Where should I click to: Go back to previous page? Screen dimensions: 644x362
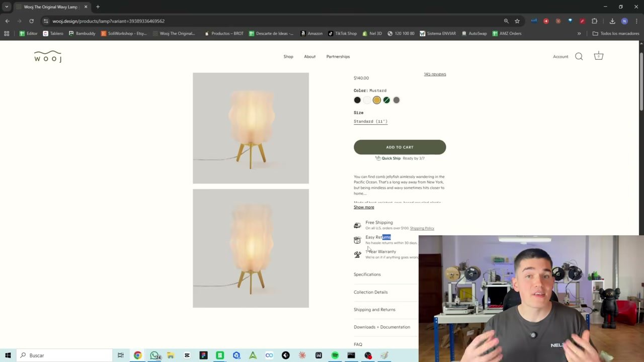pos(7,21)
